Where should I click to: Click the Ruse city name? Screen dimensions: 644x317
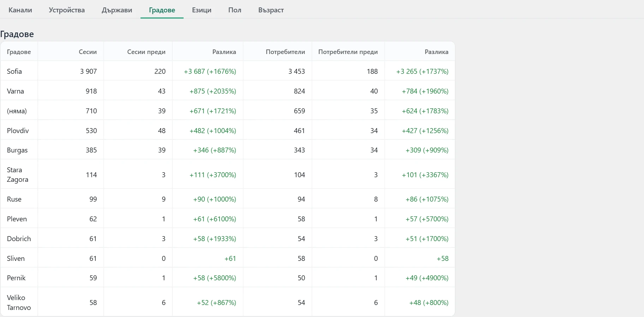tap(14, 199)
